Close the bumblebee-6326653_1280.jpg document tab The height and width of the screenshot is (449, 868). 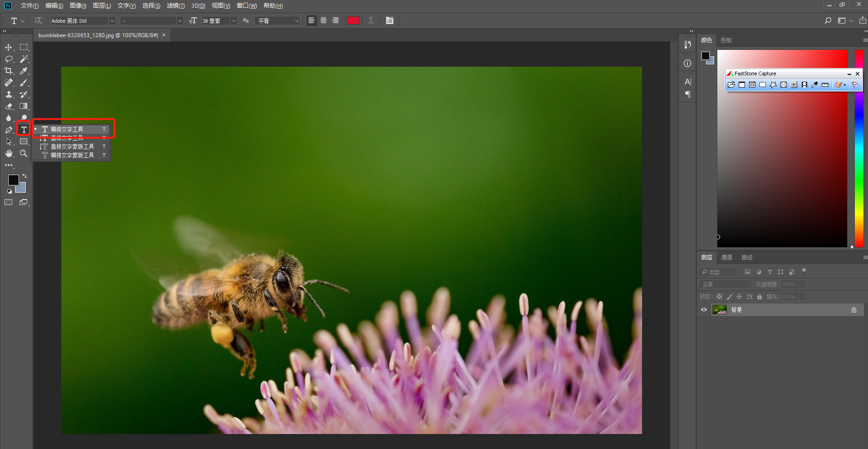coord(164,35)
